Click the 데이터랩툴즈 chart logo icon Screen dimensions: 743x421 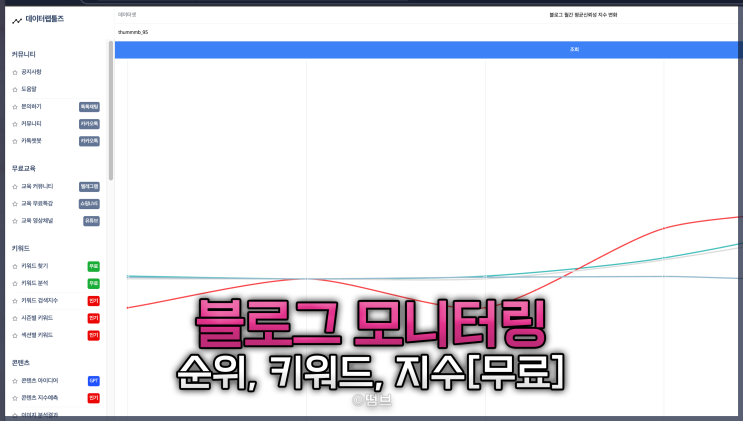coord(17,20)
